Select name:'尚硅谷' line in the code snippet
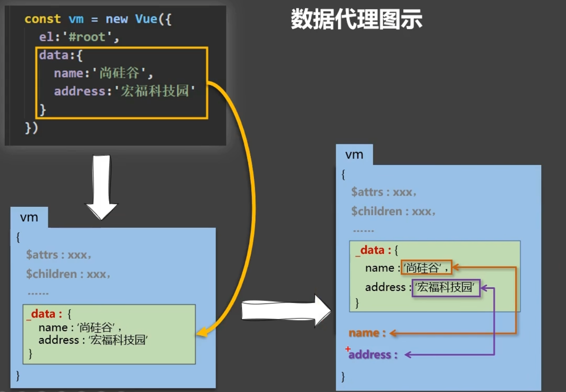The height and width of the screenshot is (392, 566). tap(104, 73)
